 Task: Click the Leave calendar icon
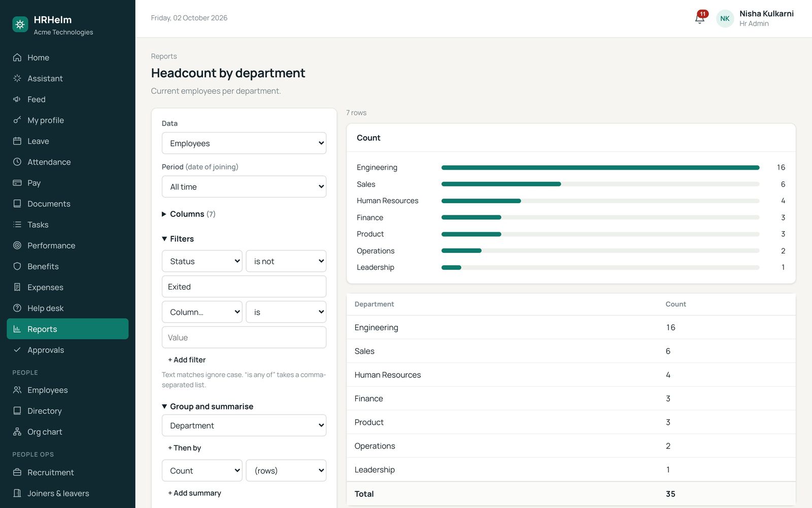[x=17, y=141]
